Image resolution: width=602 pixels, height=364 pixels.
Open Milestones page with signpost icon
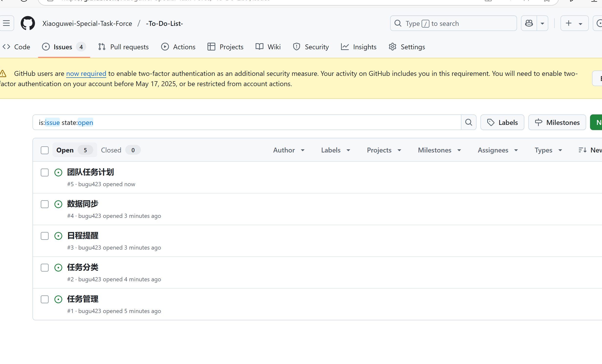coord(557,122)
